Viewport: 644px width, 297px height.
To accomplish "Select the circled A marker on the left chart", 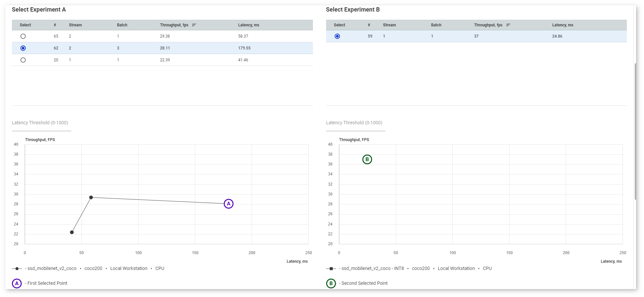I will 228,204.
